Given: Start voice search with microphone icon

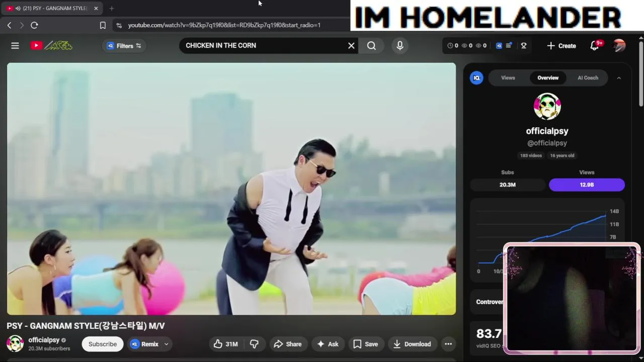Looking at the screenshot, I should 400,46.
